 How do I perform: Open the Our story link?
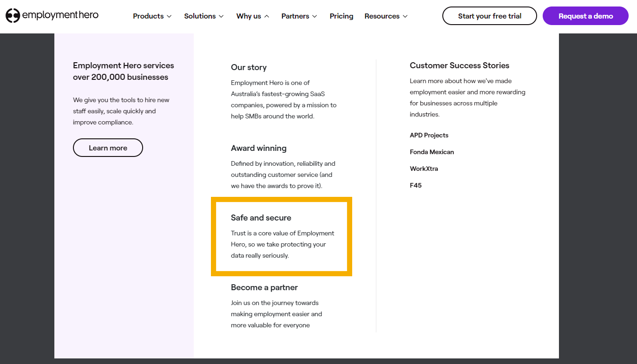[x=249, y=67]
